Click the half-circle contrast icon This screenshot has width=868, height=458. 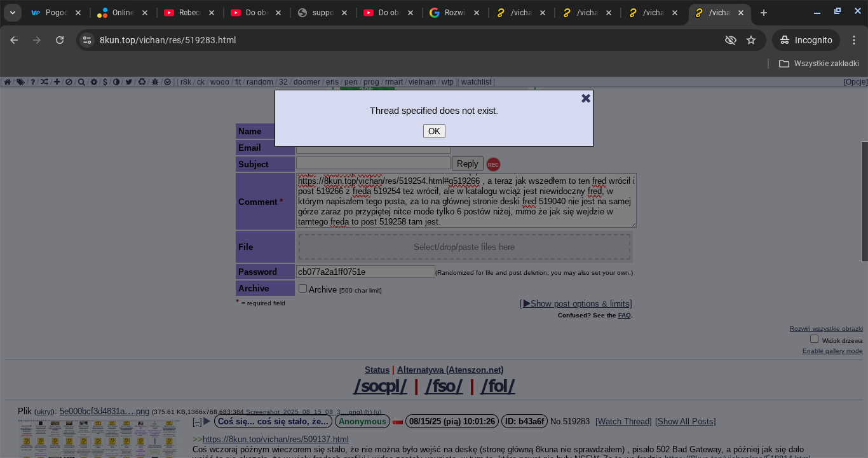pos(116,82)
